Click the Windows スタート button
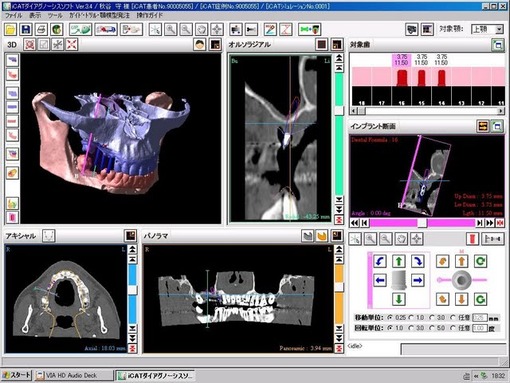This screenshot has height=383, width=510. point(16,375)
